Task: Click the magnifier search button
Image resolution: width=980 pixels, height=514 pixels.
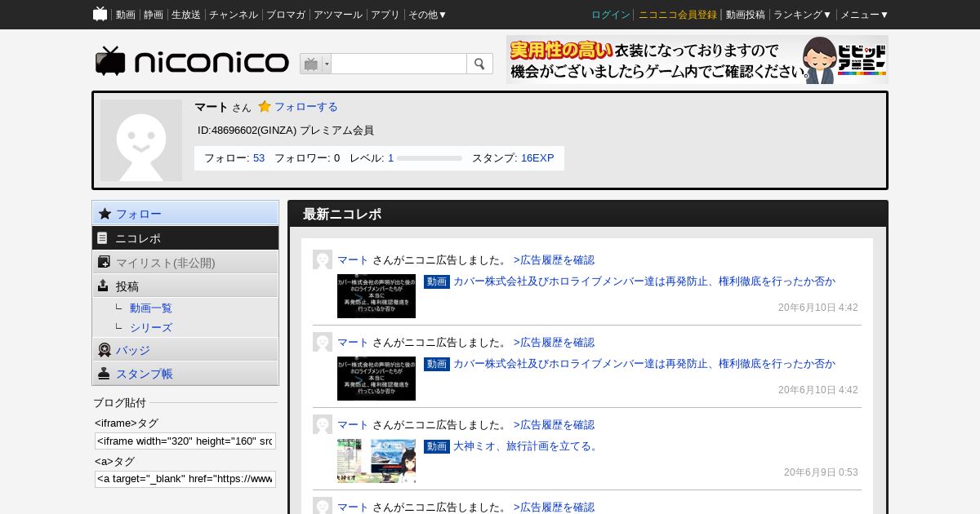Action: pyautogui.click(x=479, y=64)
